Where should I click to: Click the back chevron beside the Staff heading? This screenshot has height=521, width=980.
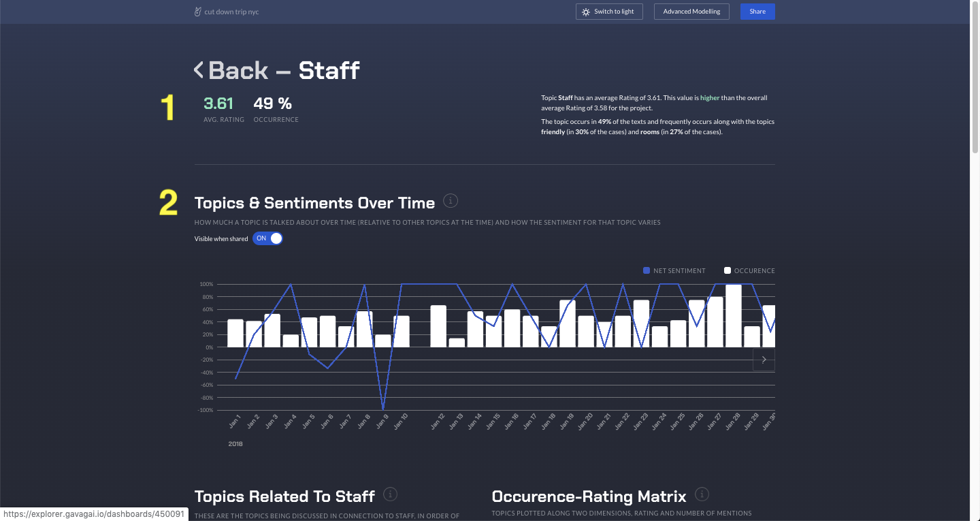tap(198, 69)
